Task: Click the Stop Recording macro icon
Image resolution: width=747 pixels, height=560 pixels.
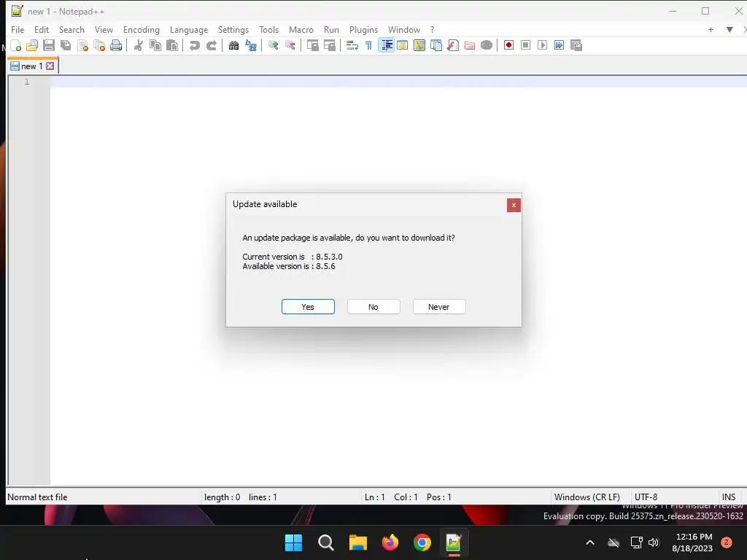Action: point(525,45)
